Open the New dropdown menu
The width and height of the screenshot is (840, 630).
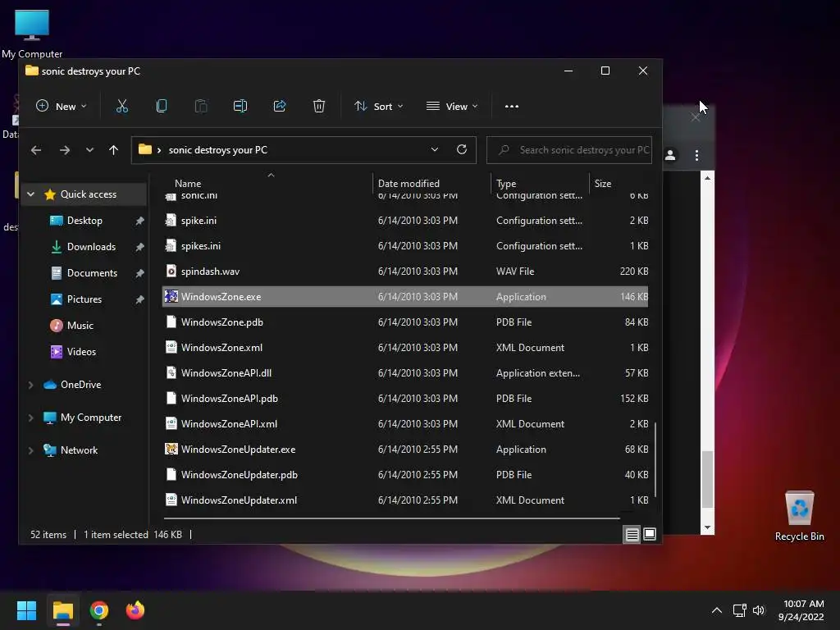coord(61,106)
